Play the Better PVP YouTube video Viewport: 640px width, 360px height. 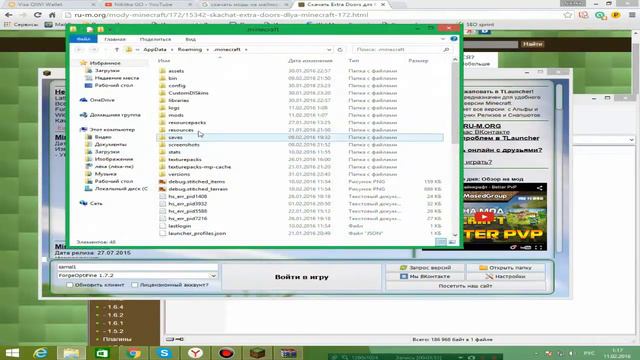(484, 217)
